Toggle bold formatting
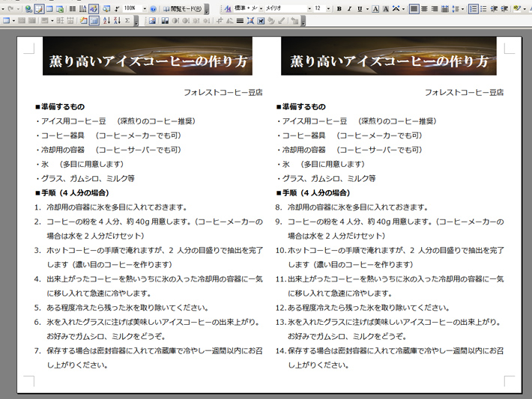This screenshot has height=399, width=532. pyautogui.click(x=339, y=8)
